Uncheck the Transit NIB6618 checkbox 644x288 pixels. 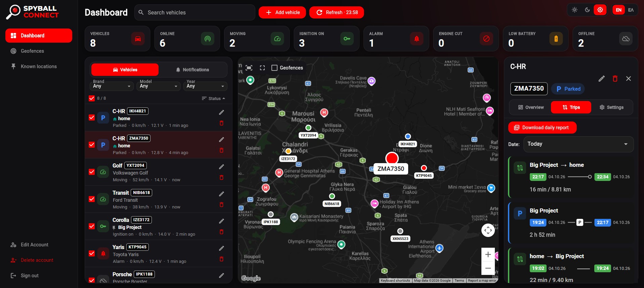pos(91,199)
